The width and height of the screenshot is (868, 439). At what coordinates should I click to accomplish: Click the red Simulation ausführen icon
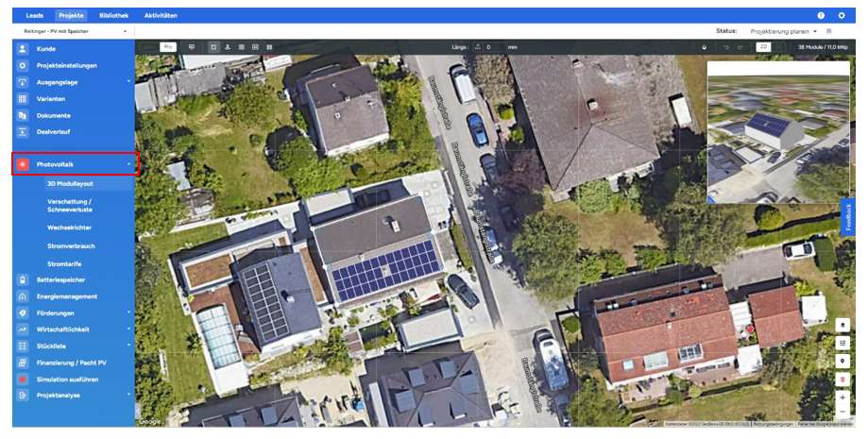[x=22, y=380]
